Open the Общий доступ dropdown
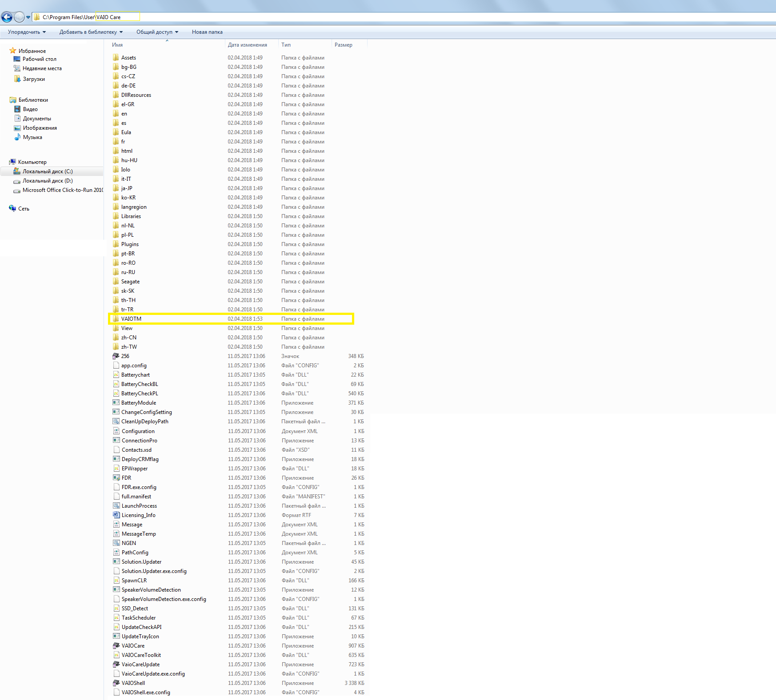 click(157, 32)
